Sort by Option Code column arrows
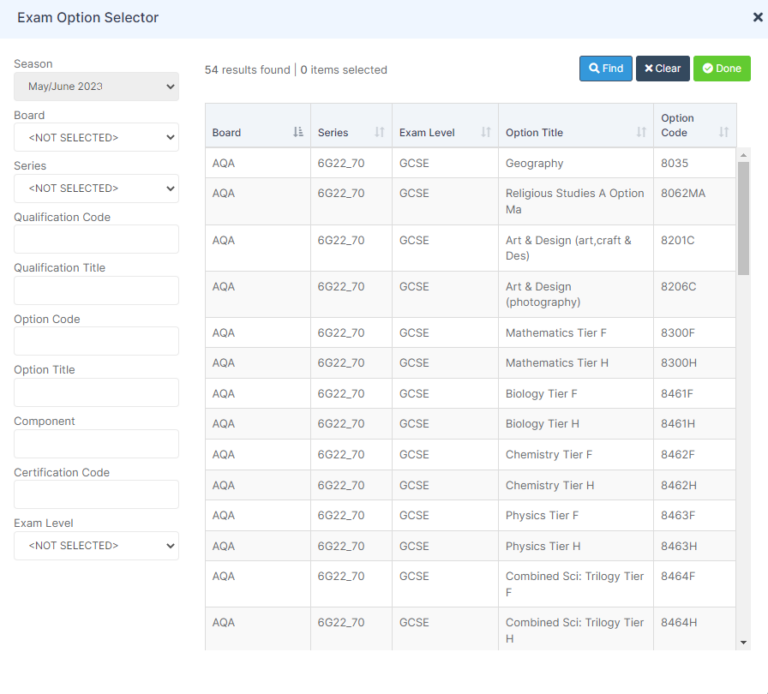Image resolution: width=768 pixels, height=694 pixels. click(724, 133)
